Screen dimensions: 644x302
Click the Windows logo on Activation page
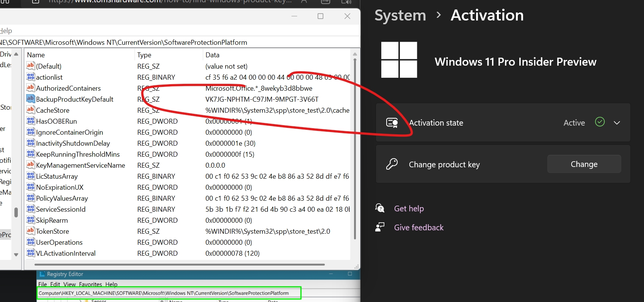point(399,60)
